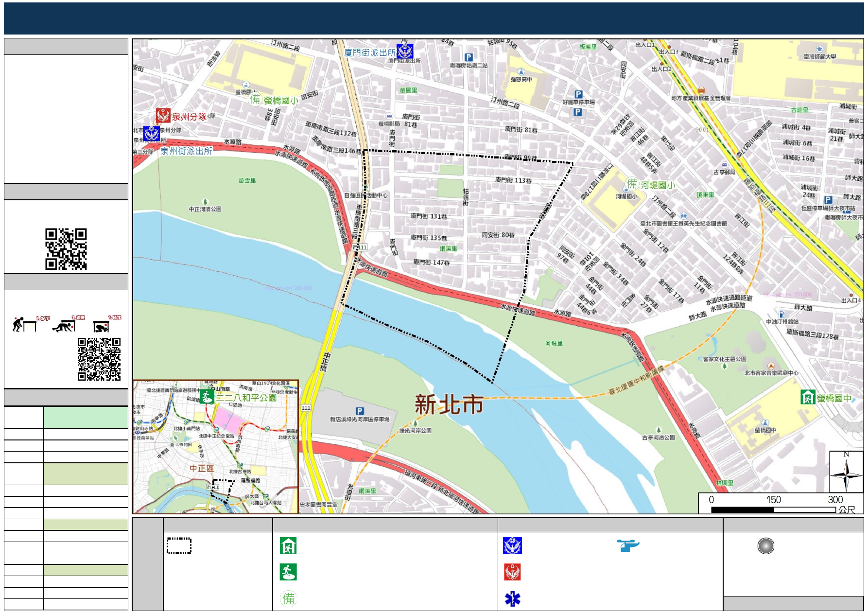This screenshot has height=614, width=868.
Task: Click the route 111 shield near 中正橋
Action: click(306, 407)
